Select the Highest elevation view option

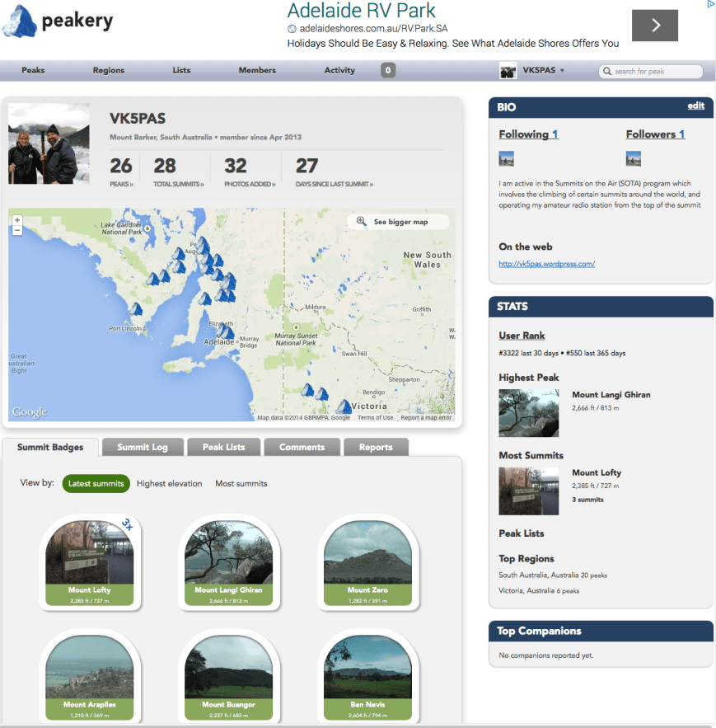click(x=169, y=484)
